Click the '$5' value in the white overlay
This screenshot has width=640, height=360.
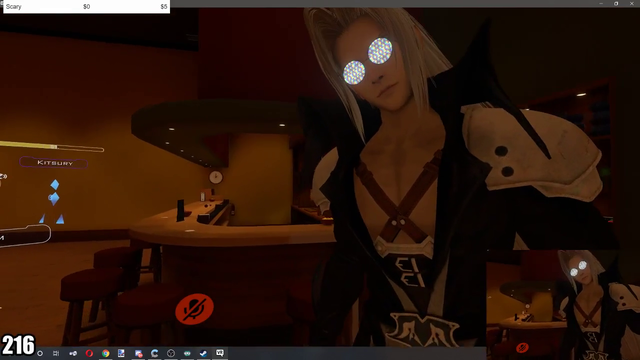click(164, 7)
